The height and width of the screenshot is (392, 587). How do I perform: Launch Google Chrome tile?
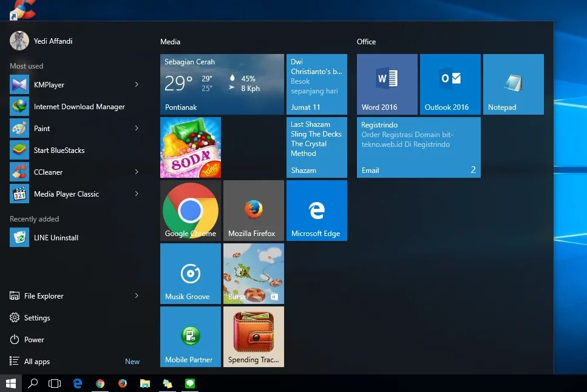pyautogui.click(x=191, y=211)
